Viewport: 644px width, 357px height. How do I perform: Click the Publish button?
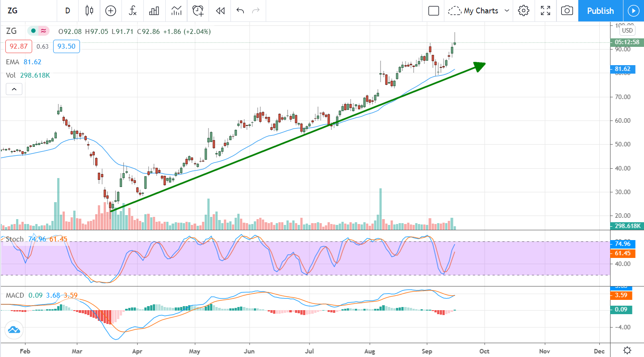tap(600, 11)
